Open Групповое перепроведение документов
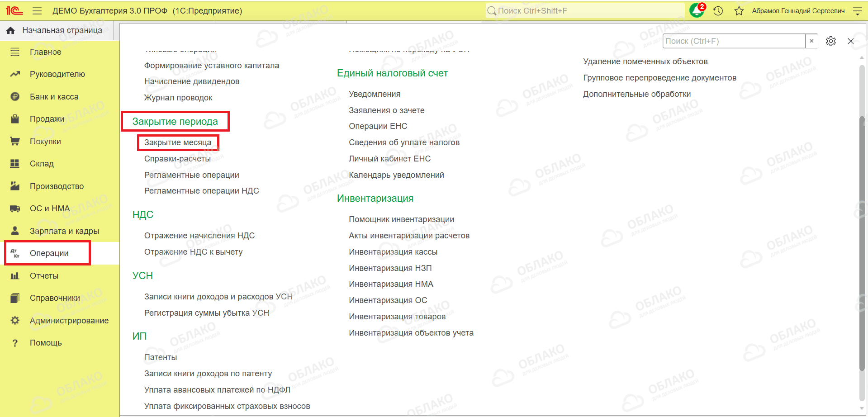This screenshot has width=868, height=417. [x=660, y=78]
